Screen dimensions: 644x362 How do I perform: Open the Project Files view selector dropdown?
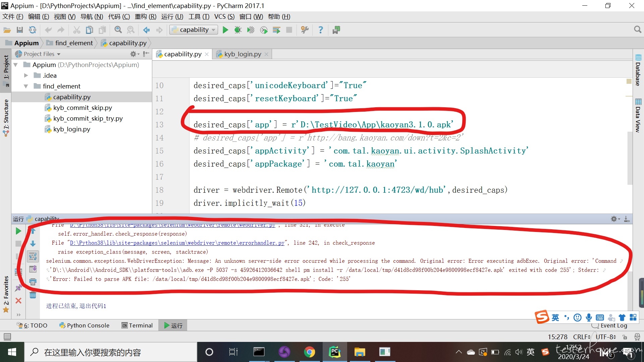point(38,54)
